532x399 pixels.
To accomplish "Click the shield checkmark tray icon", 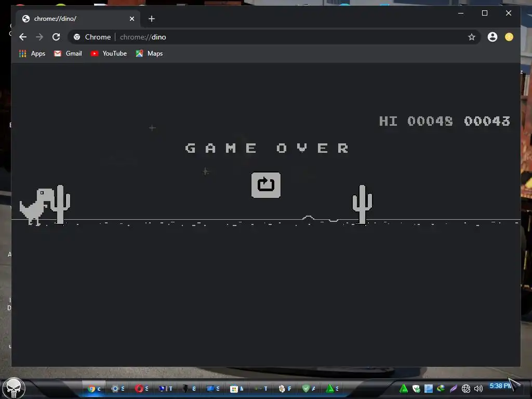I will click(416, 389).
